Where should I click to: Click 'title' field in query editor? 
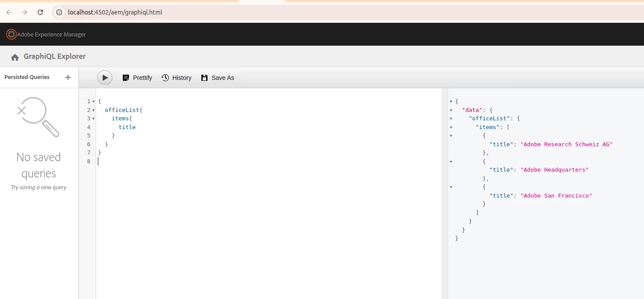127,127
